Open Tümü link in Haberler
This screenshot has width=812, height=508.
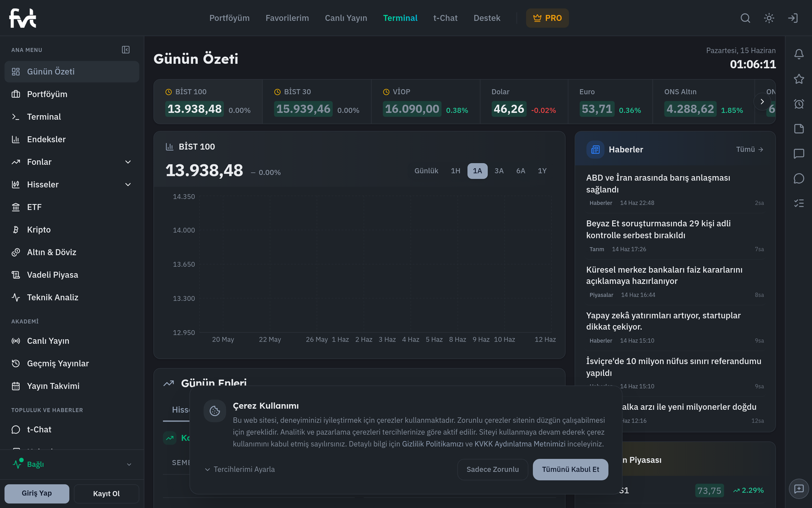[749, 150]
